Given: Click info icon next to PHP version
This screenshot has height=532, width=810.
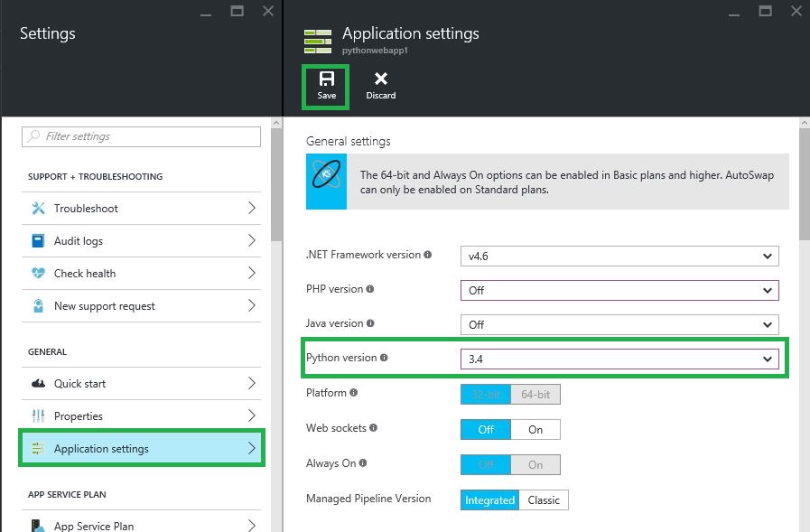Looking at the screenshot, I should 370,289.
